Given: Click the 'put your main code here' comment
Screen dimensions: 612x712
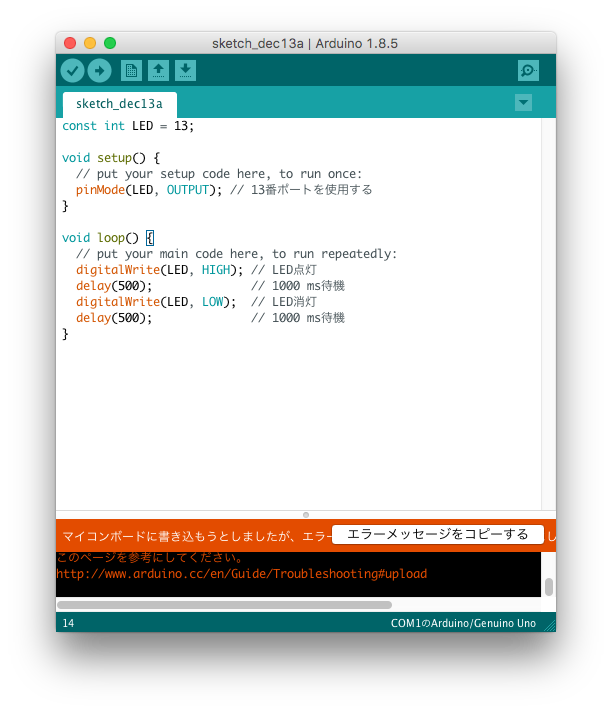Looking at the screenshot, I should 236,254.
